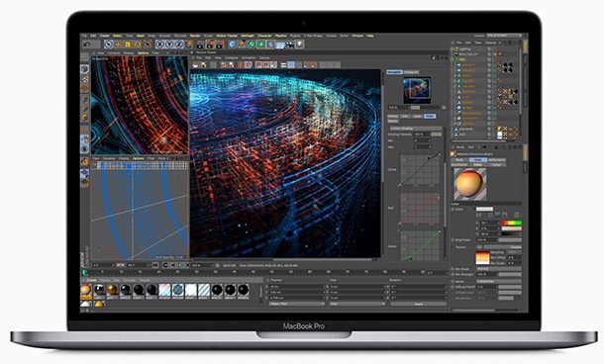Toggle green enable checkmark on Sphere object

coord(494,108)
